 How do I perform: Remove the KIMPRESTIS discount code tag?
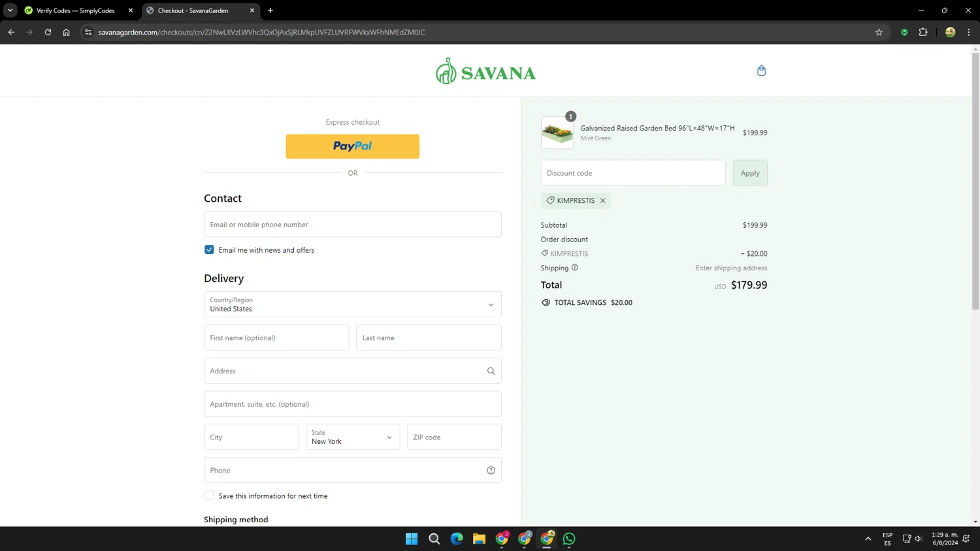[x=602, y=200]
